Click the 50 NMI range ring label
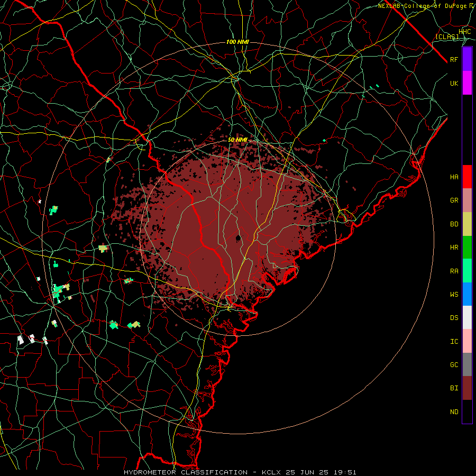The height and width of the screenshot is (476, 476). point(237,140)
